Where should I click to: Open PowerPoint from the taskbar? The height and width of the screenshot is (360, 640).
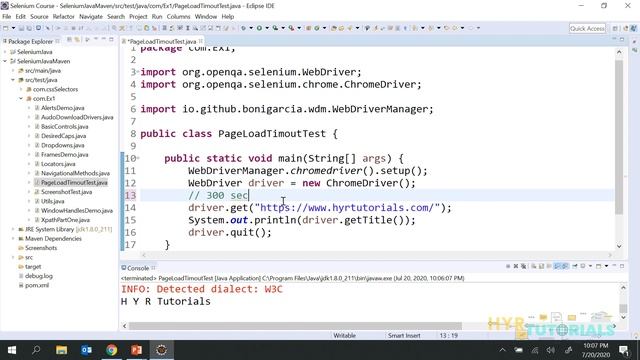point(136,350)
